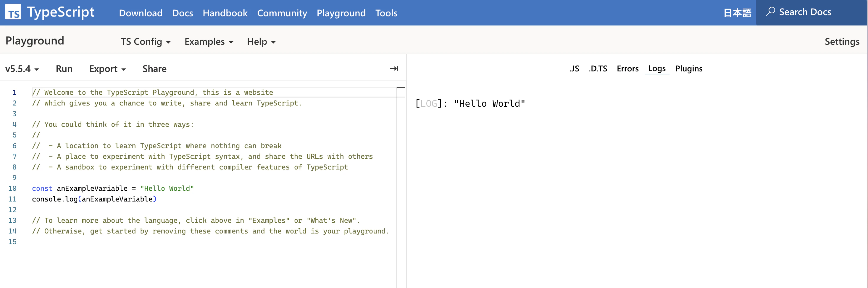Expand the Examples menu
This screenshot has height=288, width=868.
coord(209,41)
